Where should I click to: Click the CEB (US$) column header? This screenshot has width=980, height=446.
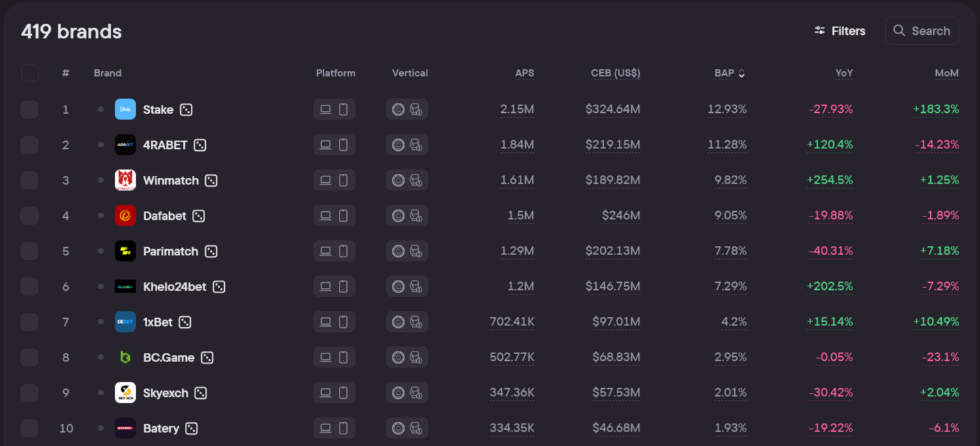pyautogui.click(x=615, y=73)
